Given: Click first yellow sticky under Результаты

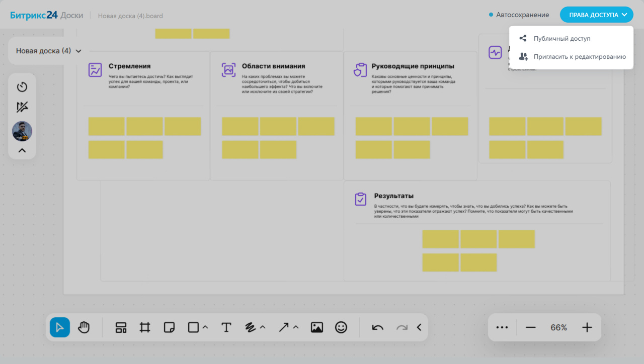Looking at the screenshot, I should pos(440,239).
